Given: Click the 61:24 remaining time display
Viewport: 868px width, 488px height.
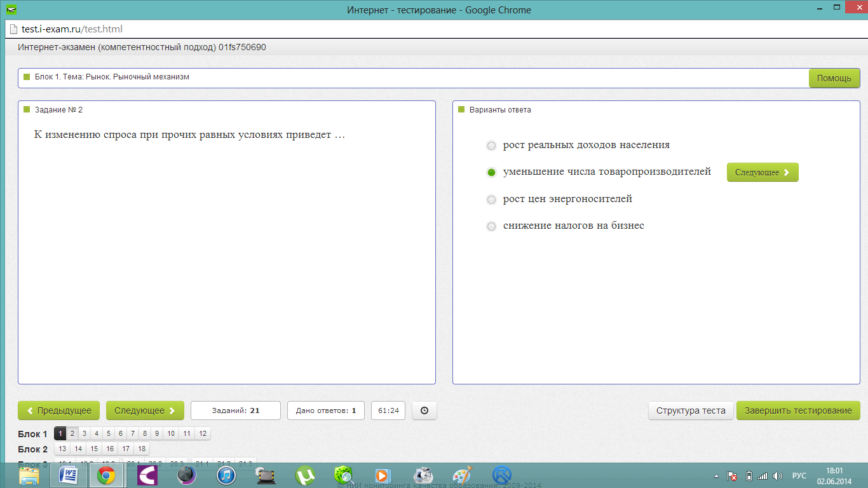Looking at the screenshot, I should 388,410.
